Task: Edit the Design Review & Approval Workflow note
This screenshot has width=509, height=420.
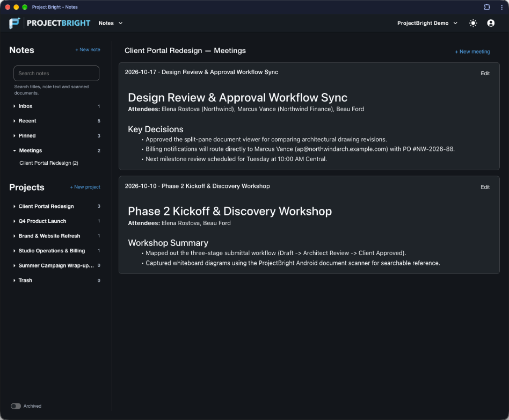Action: click(x=485, y=74)
